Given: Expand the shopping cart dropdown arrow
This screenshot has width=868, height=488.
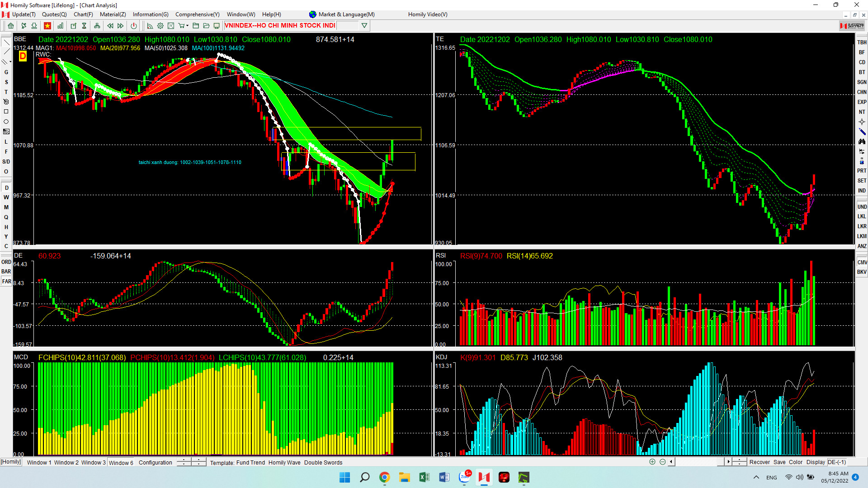Looking at the screenshot, I should click(187, 26).
